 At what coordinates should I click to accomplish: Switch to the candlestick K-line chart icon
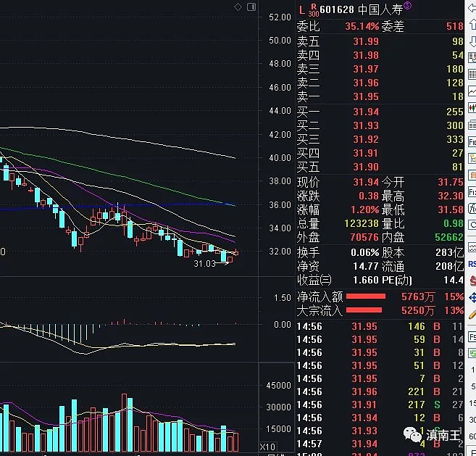(x=472, y=107)
